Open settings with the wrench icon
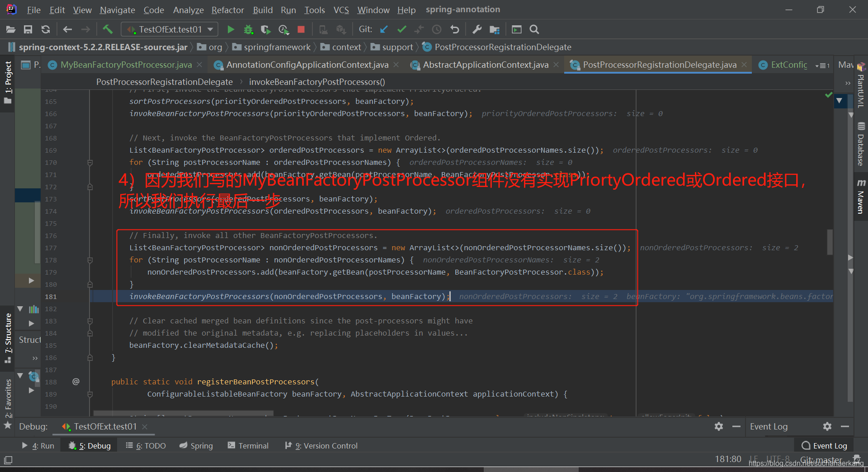This screenshot has width=868, height=472. (477, 29)
